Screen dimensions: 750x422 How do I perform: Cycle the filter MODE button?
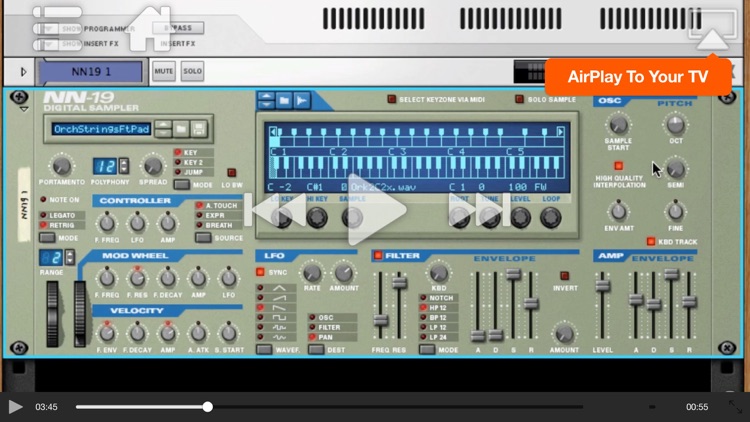tap(427, 350)
